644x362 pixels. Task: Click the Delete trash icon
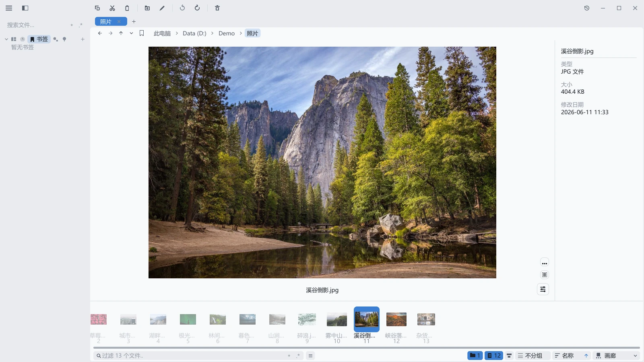[217, 8]
